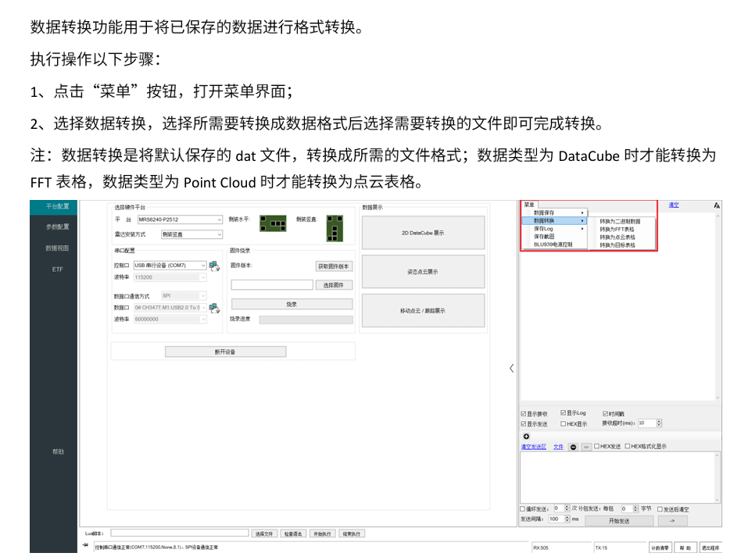Toggle the 时间戳 checkbox

[605, 414]
